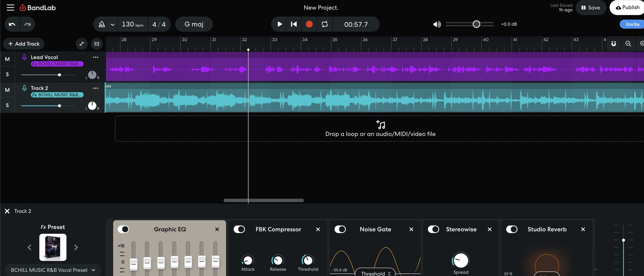Zoom out the timeline
This screenshot has width=644, height=276.
[x=628, y=44]
